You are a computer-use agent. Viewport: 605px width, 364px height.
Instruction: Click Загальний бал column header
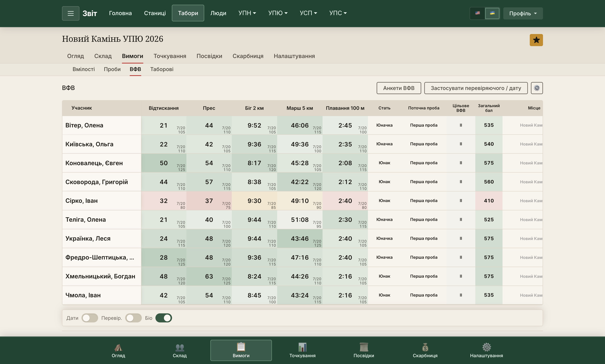coord(489,108)
